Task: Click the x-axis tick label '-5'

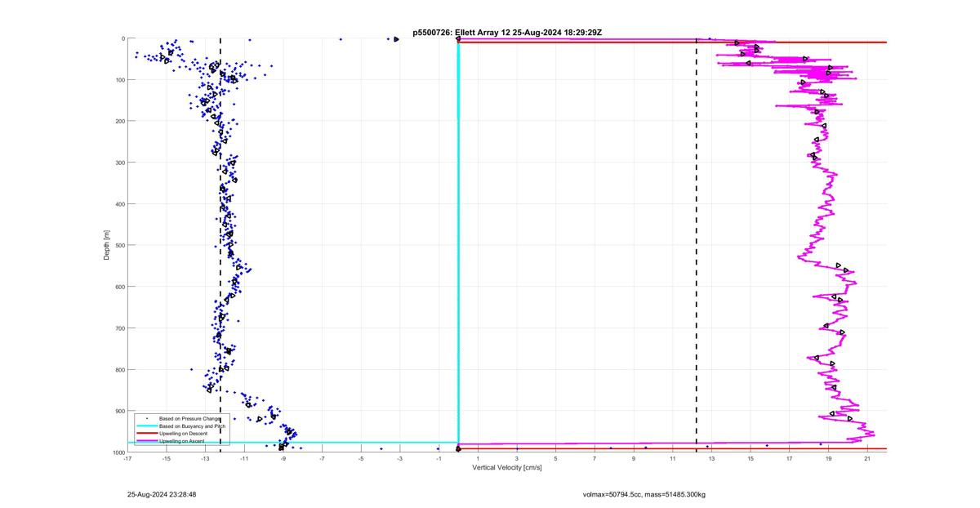Action: [x=361, y=459]
